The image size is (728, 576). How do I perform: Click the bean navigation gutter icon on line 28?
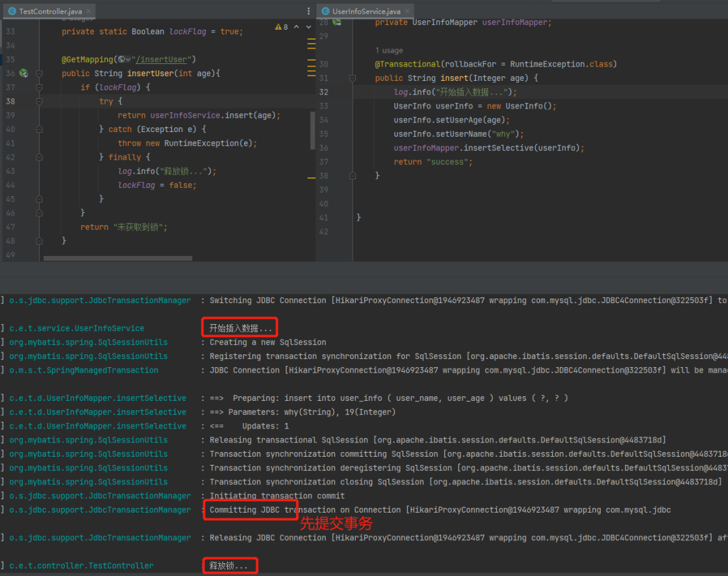[x=337, y=22]
